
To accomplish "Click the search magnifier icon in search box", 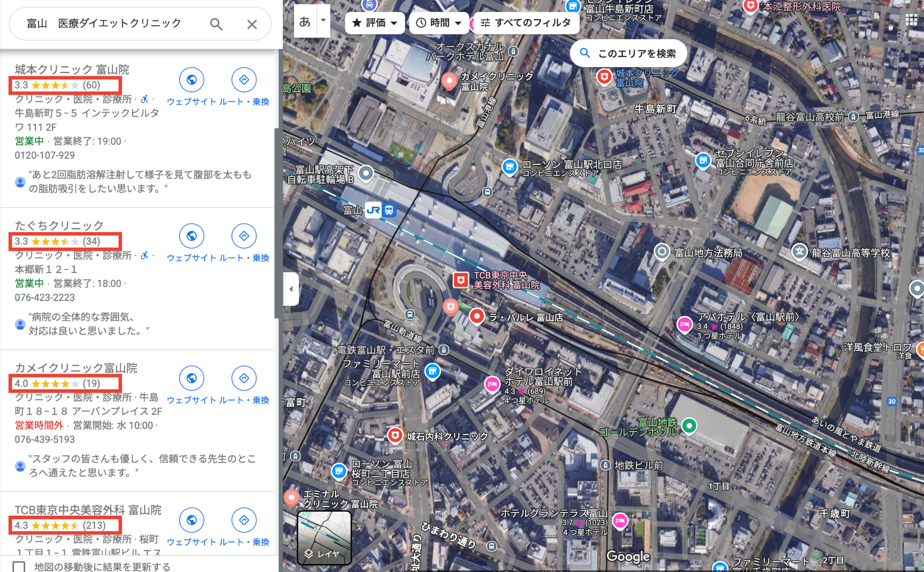I will point(216,24).
